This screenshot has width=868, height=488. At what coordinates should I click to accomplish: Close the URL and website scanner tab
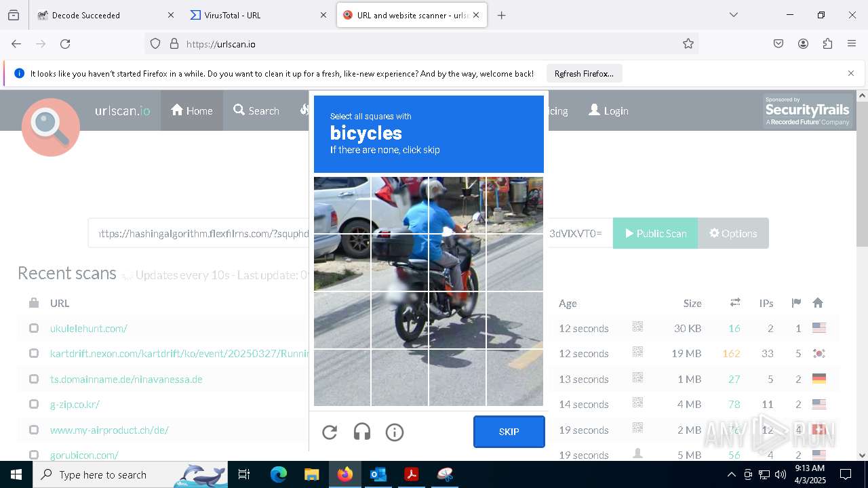(x=476, y=15)
